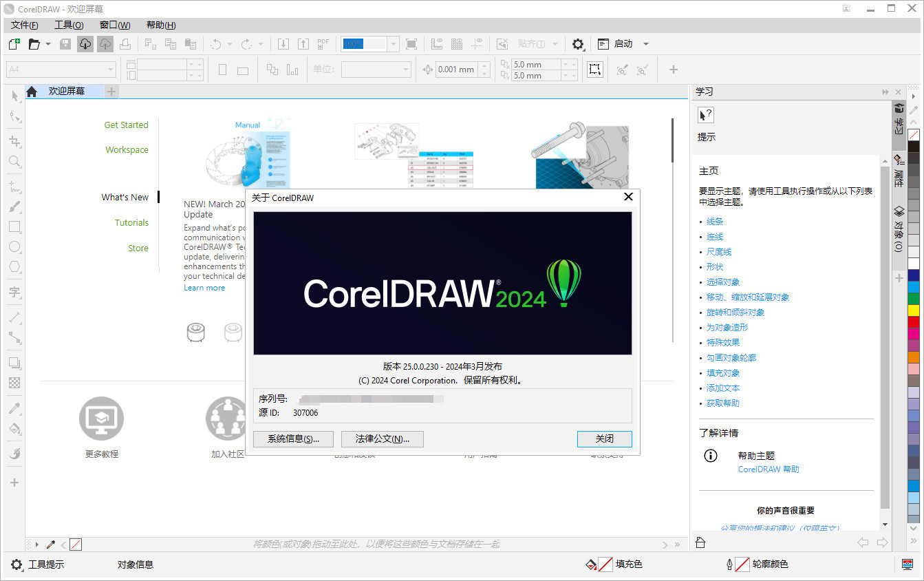
Task: Select the Color Eyedropper tool
Action: tap(14, 409)
